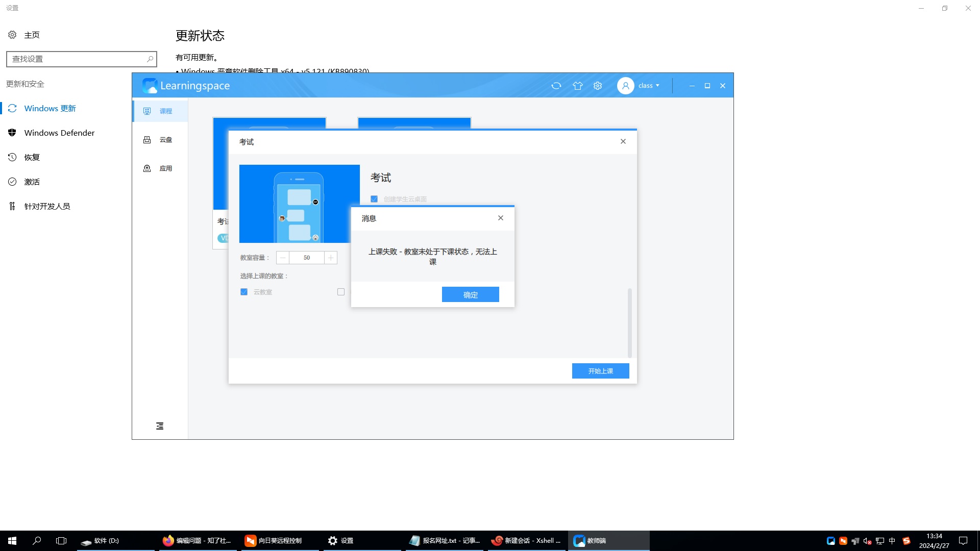The width and height of the screenshot is (980, 551).
Task: Check the unchecked classroom checkbox
Action: coord(341,292)
